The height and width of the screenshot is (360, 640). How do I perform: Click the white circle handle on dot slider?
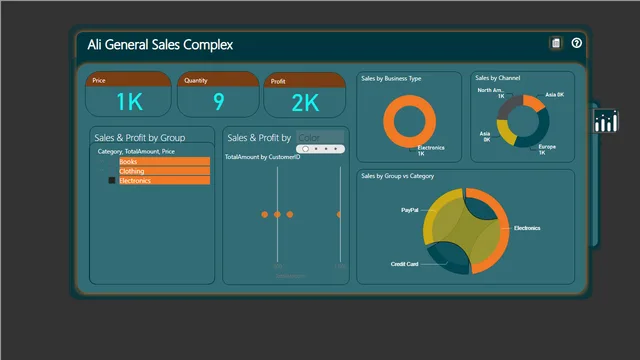coord(305,149)
